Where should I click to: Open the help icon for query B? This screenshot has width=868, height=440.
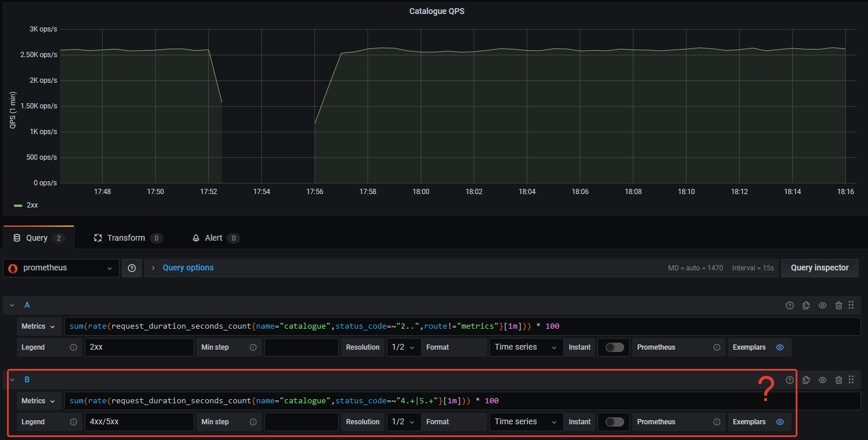789,379
